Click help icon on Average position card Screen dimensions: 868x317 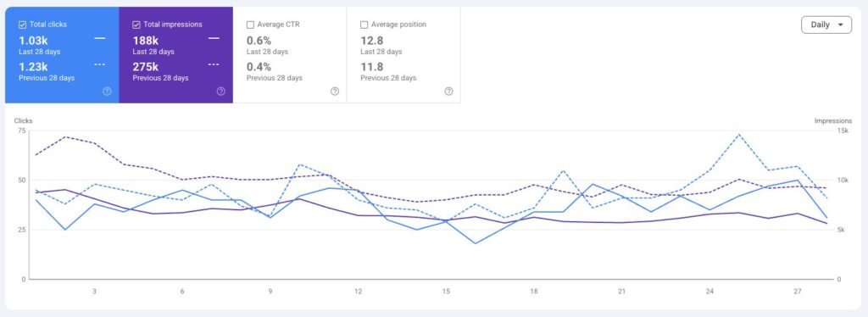coord(448,92)
